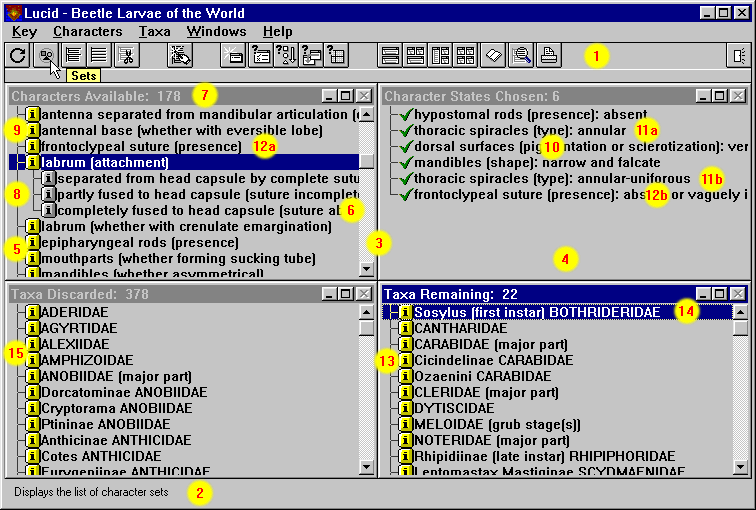Click info icon beside epipharyngeal rods (presence)

point(32,242)
